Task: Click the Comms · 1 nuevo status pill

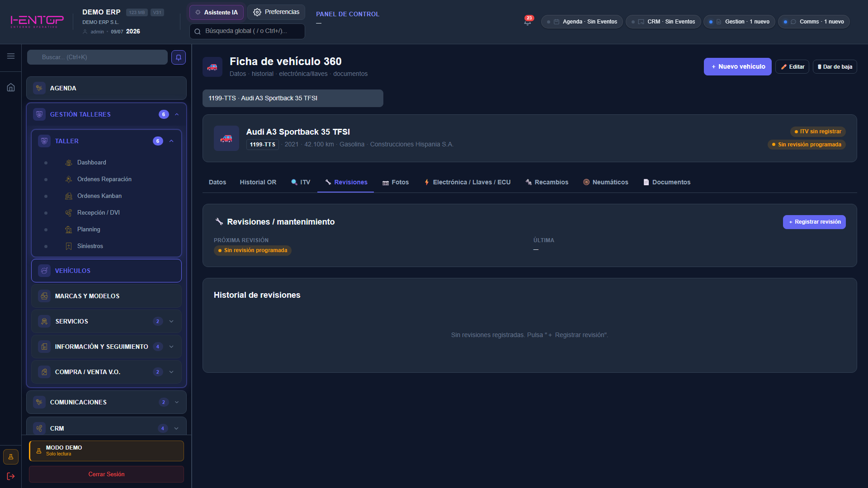Action: [x=814, y=22]
